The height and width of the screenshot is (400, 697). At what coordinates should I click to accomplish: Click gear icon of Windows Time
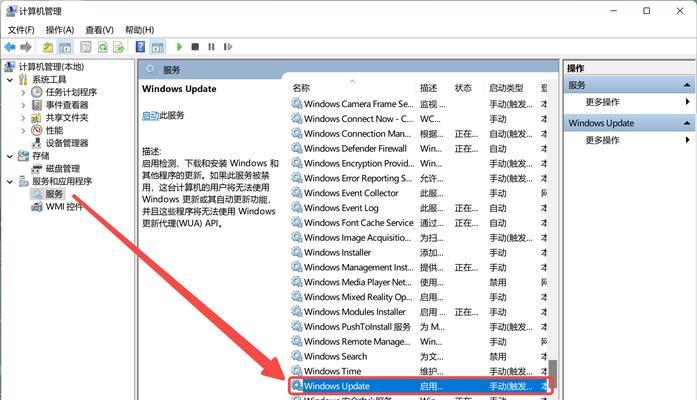pyautogui.click(x=296, y=371)
